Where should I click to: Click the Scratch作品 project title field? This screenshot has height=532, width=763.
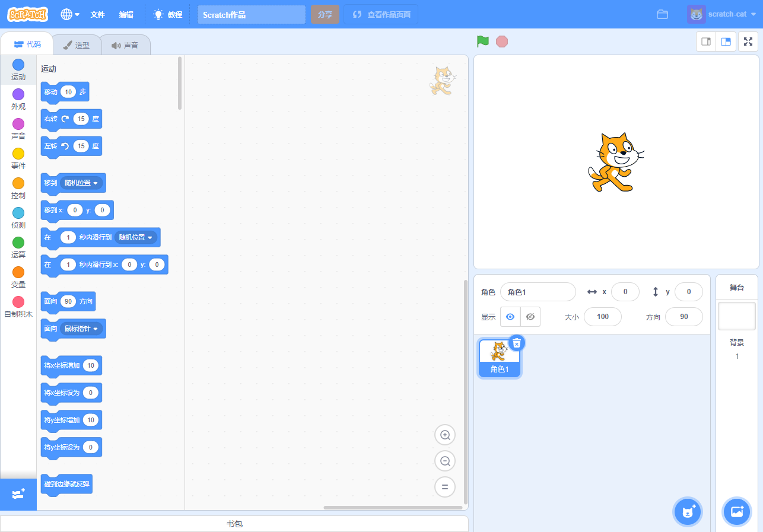tap(252, 15)
